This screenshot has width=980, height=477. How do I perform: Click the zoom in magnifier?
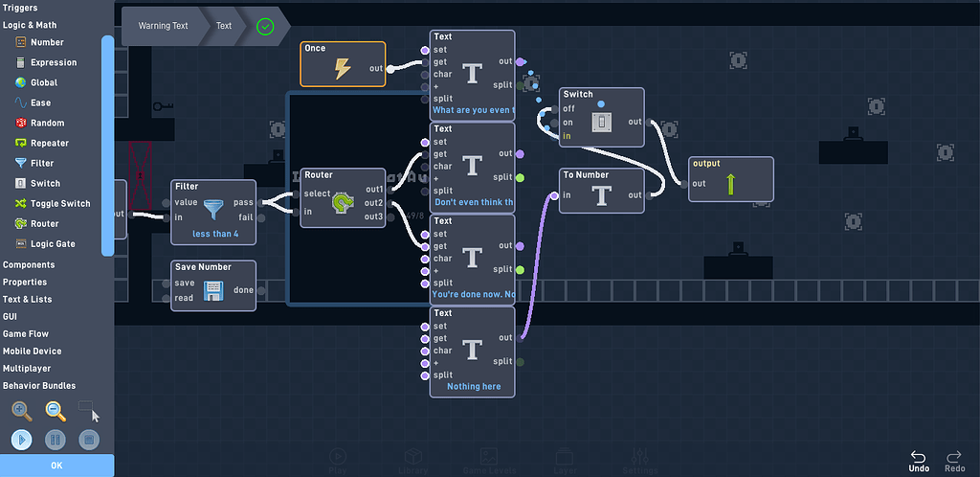pyautogui.click(x=22, y=411)
